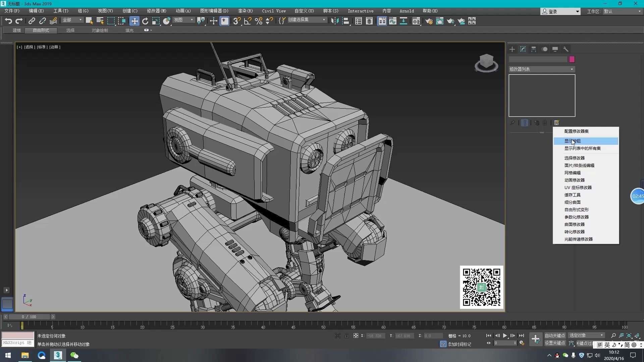Select the Rotate tool in the toolbar

coord(145,21)
